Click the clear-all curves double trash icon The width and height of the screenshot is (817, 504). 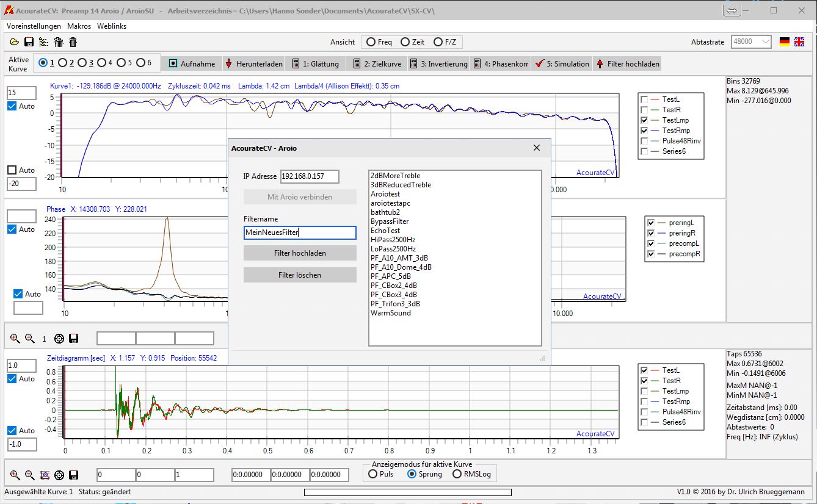point(59,42)
